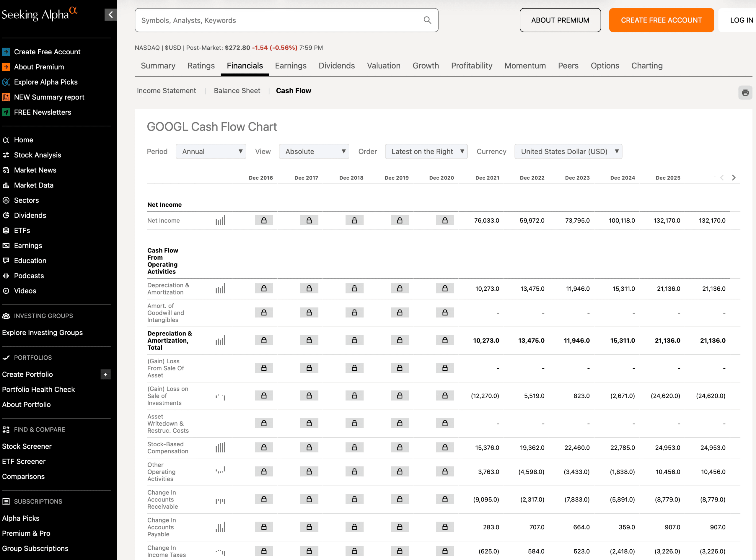Click the right chevron to show more columns
This screenshot has width=756, height=560.
pos(734,177)
